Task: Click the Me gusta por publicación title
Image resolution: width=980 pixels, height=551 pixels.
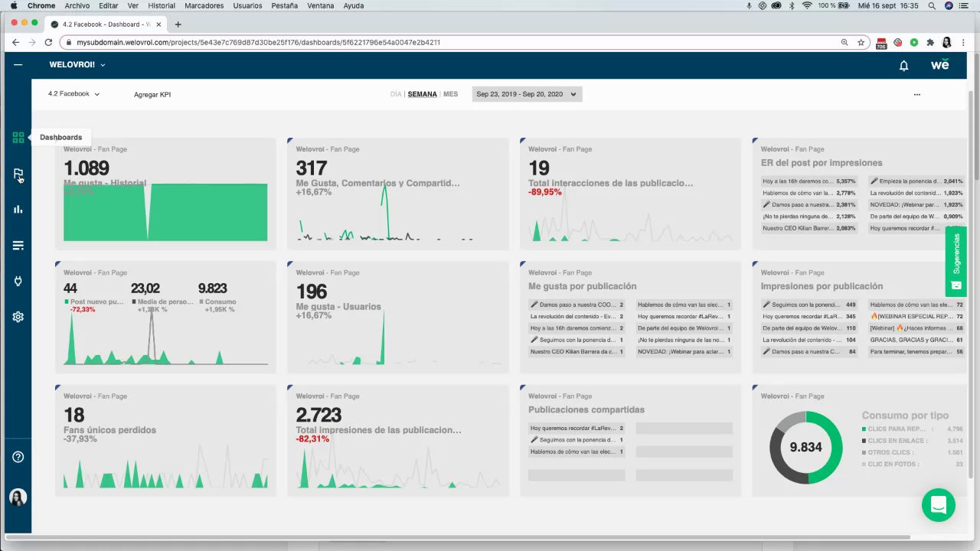Action: click(583, 286)
